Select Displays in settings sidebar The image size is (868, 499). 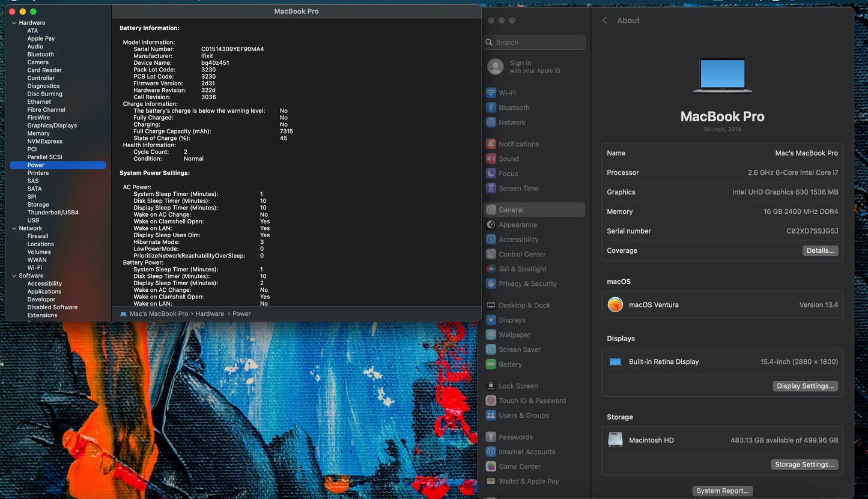512,320
